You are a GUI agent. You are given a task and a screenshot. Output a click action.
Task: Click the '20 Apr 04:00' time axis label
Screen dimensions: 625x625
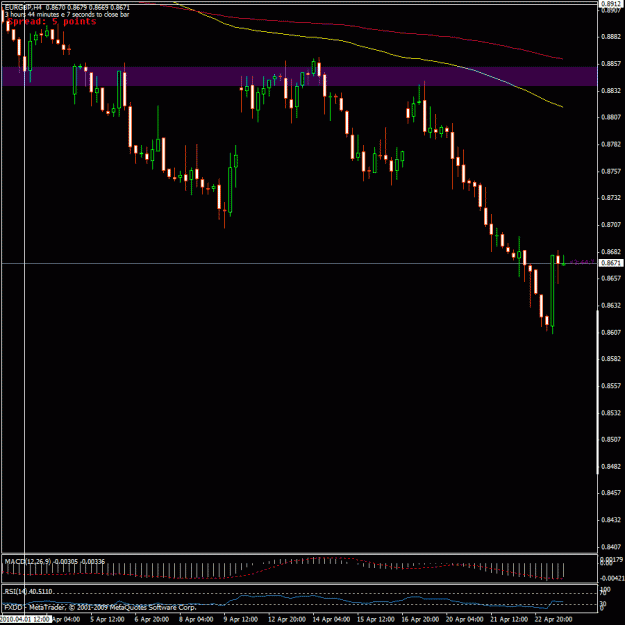click(x=465, y=619)
